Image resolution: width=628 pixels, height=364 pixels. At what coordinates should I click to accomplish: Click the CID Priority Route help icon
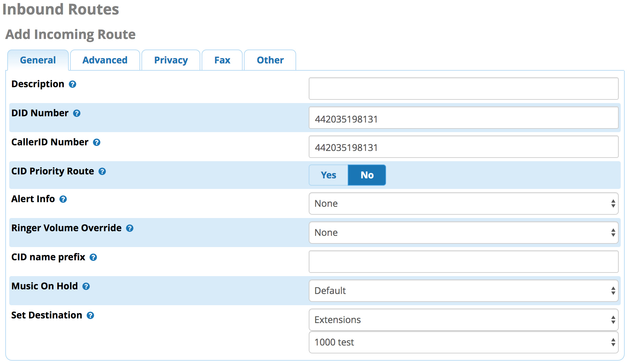[x=102, y=171]
